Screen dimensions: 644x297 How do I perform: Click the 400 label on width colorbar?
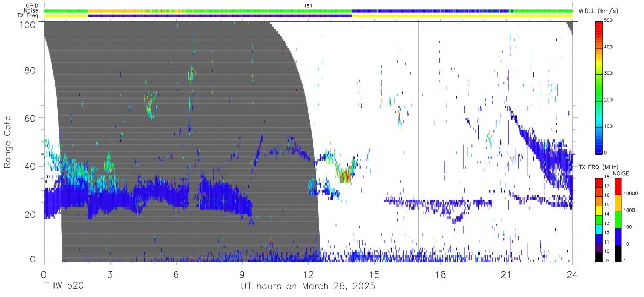click(x=607, y=47)
